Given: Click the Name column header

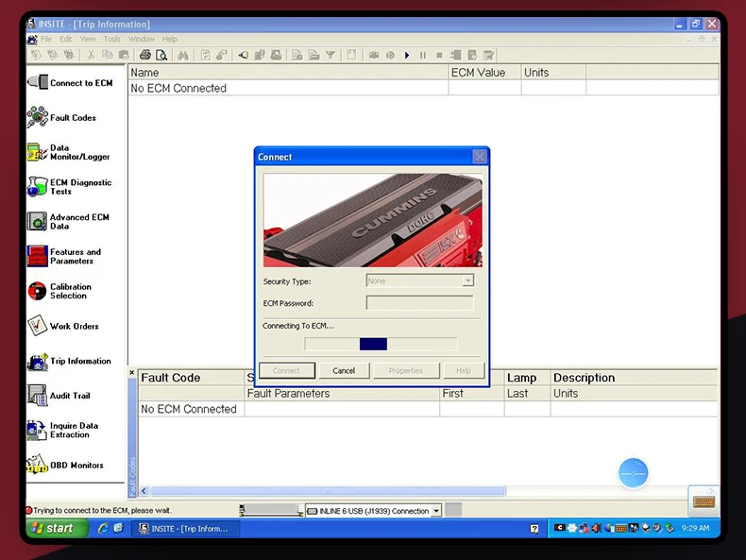Looking at the screenshot, I should (x=288, y=73).
